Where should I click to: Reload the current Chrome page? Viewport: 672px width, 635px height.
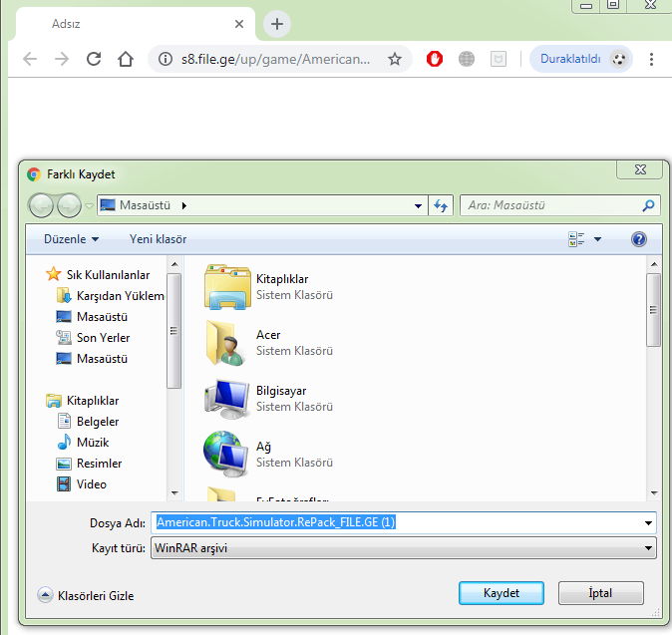click(x=94, y=59)
